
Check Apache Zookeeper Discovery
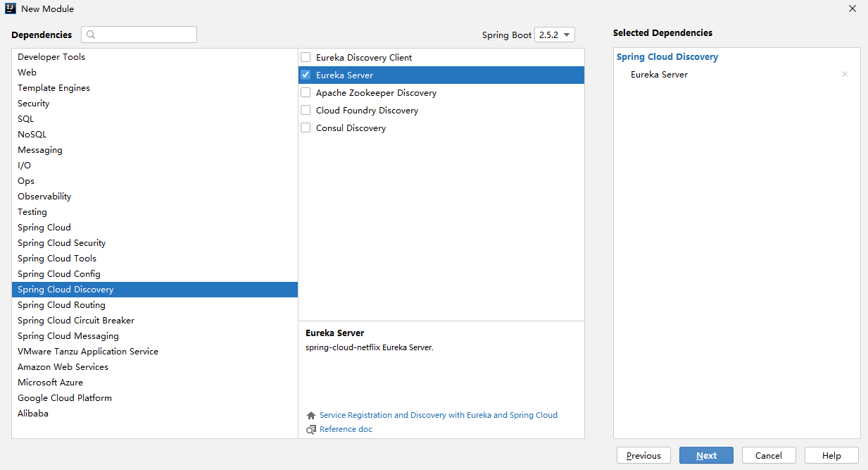pyautogui.click(x=306, y=92)
